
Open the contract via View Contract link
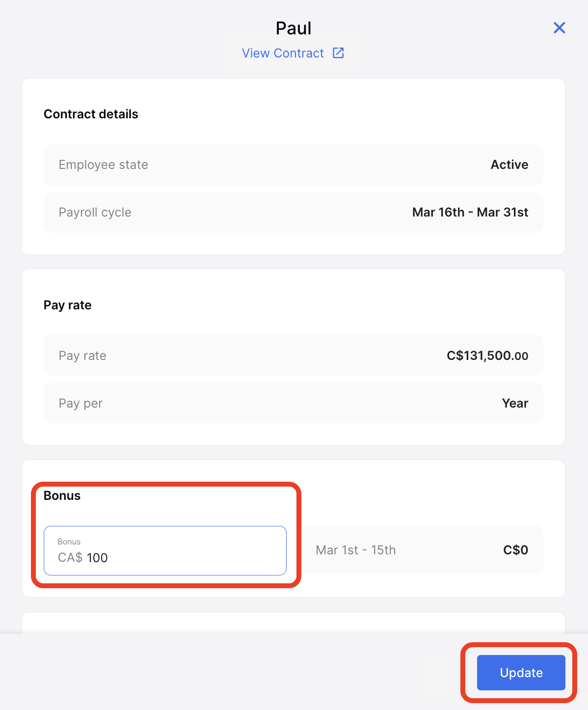[282, 53]
